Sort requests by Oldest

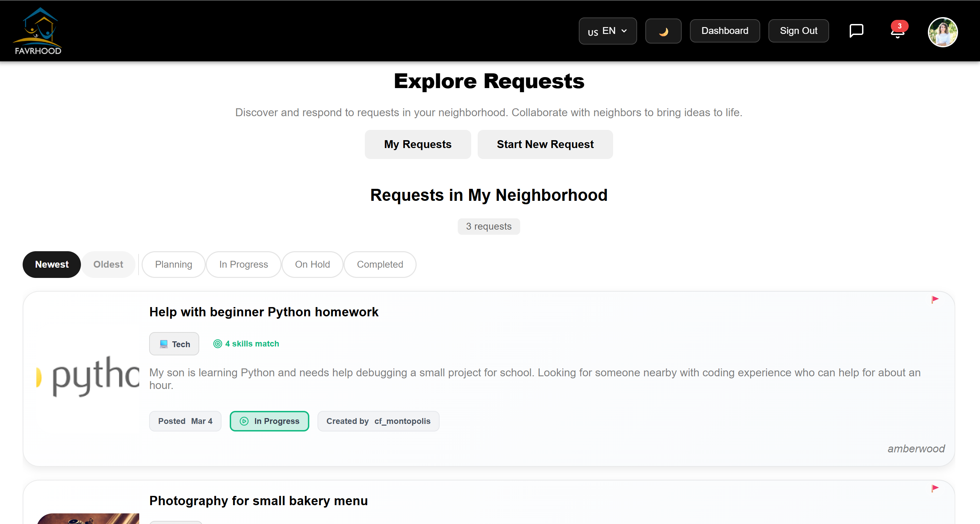coord(108,264)
